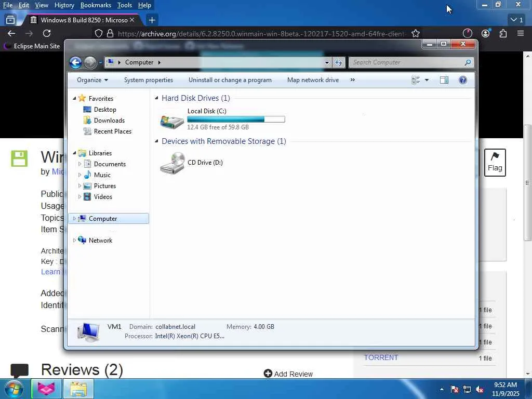Select Libraries in the navigation pane
Screen dimensions: 532x399
coord(100,153)
